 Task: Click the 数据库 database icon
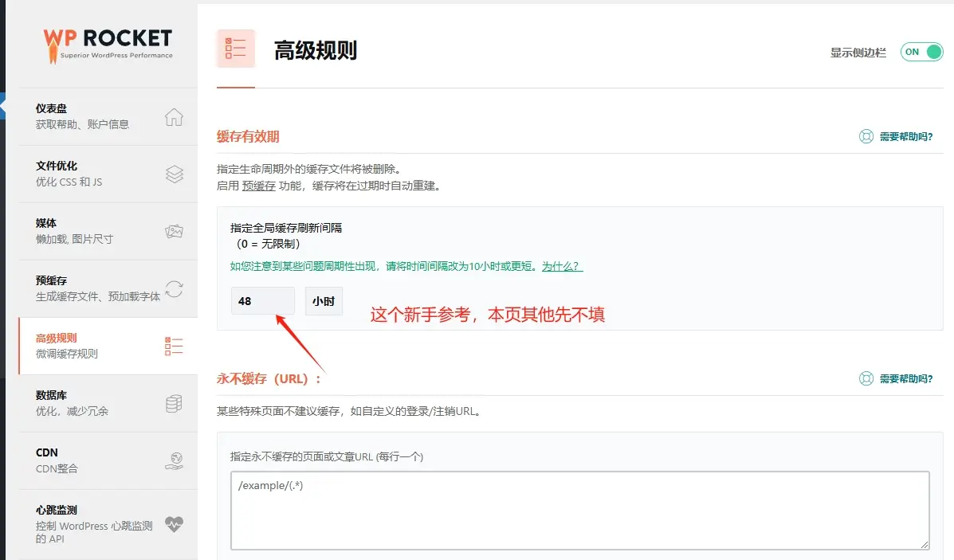174,403
